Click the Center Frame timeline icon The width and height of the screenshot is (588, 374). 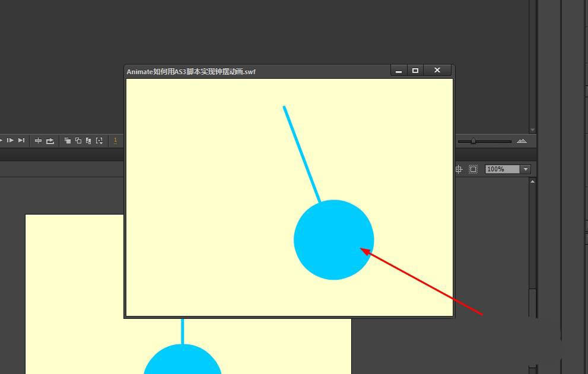tap(38, 140)
